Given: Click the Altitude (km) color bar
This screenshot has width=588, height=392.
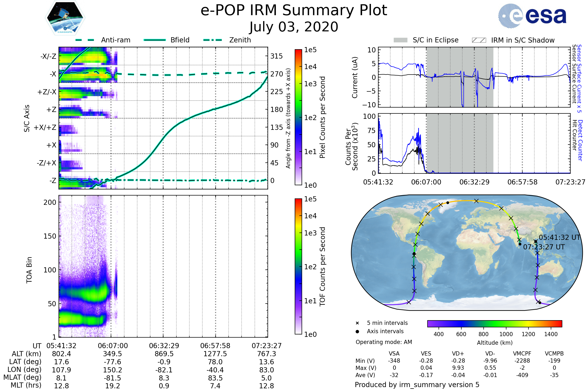Looking at the screenshot, I should [x=494, y=323].
